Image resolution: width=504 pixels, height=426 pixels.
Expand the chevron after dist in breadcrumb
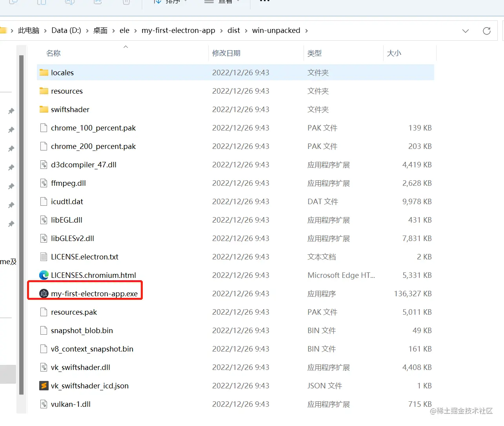246,31
